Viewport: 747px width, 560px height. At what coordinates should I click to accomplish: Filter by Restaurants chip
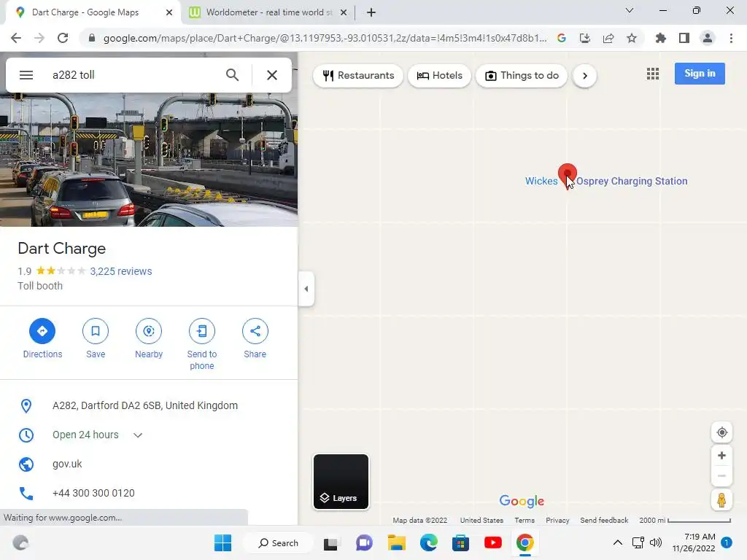click(358, 76)
